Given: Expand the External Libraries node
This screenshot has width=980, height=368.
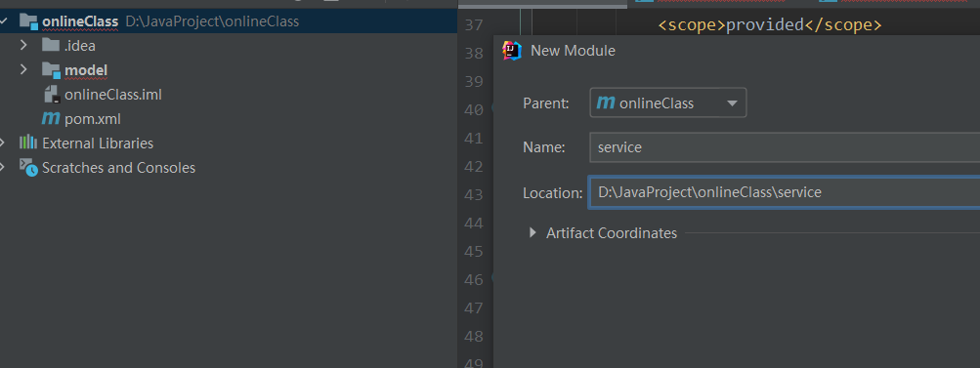Looking at the screenshot, I should tap(3, 143).
